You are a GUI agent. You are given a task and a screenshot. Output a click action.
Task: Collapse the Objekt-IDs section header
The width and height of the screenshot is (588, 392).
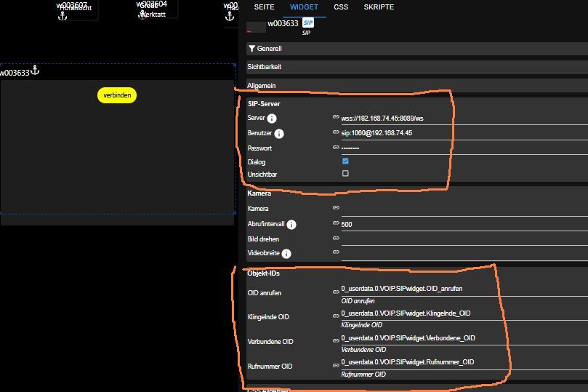click(263, 273)
